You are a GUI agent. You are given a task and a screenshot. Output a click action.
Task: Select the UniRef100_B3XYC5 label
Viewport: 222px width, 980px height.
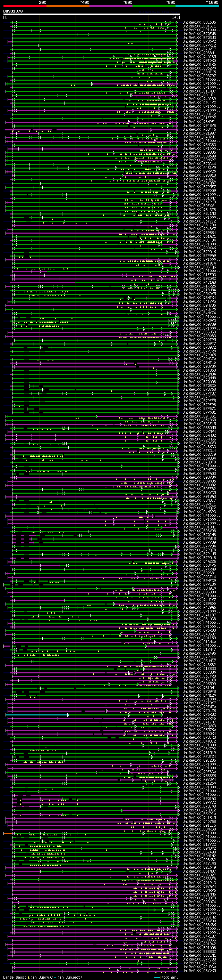coord(199,493)
